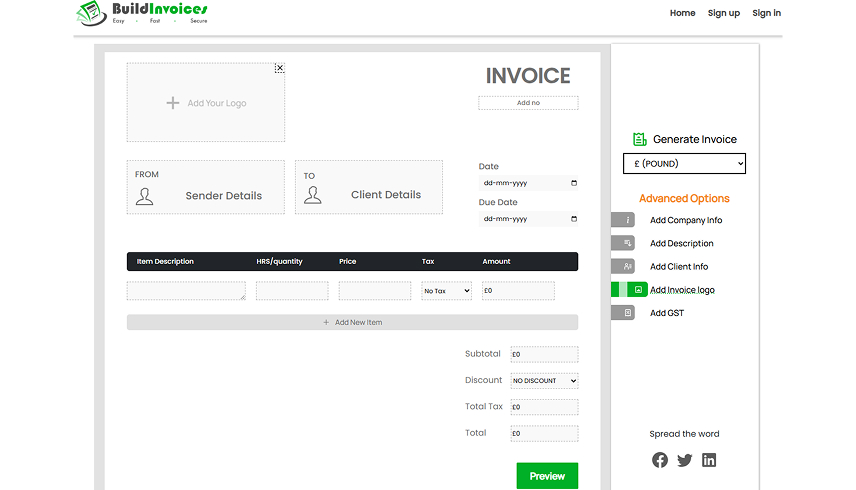Open the Sign up page

723,13
